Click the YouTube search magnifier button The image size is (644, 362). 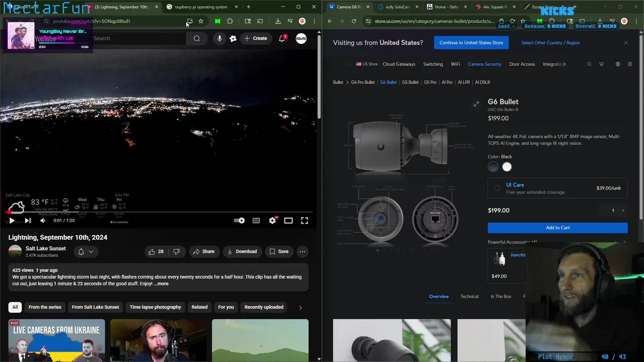[197, 38]
